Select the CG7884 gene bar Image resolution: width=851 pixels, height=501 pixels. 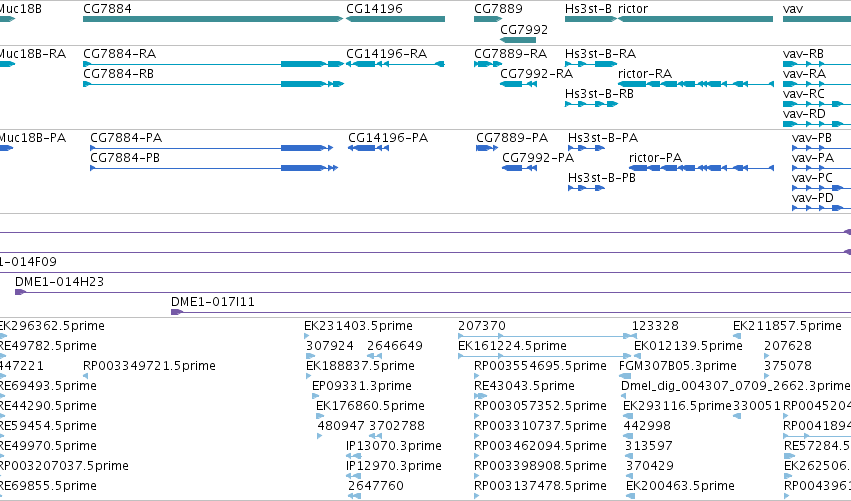click(x=213, y=19)
